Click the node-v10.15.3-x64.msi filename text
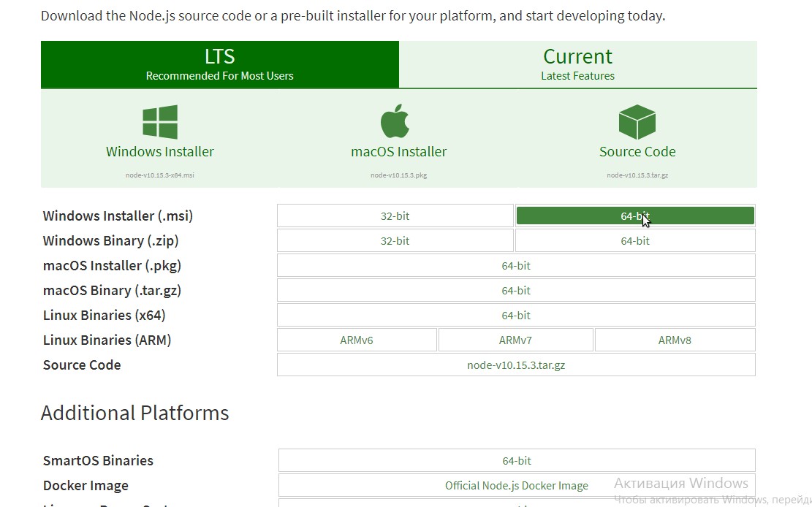The height and width of the screenshot is (507, 812). 160,175
